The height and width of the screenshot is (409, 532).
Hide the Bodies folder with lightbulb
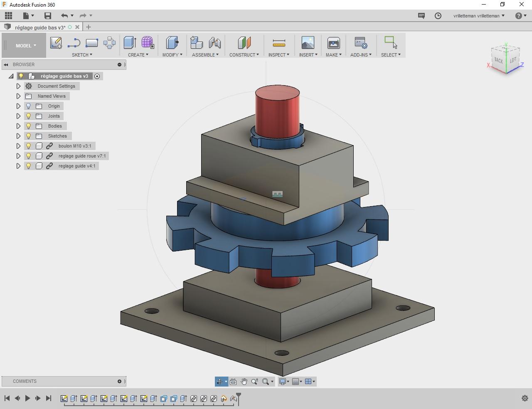[x=29, y=126]
